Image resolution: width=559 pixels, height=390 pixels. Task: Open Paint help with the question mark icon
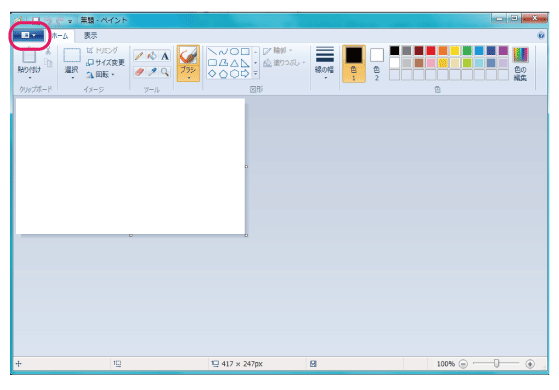541,35
